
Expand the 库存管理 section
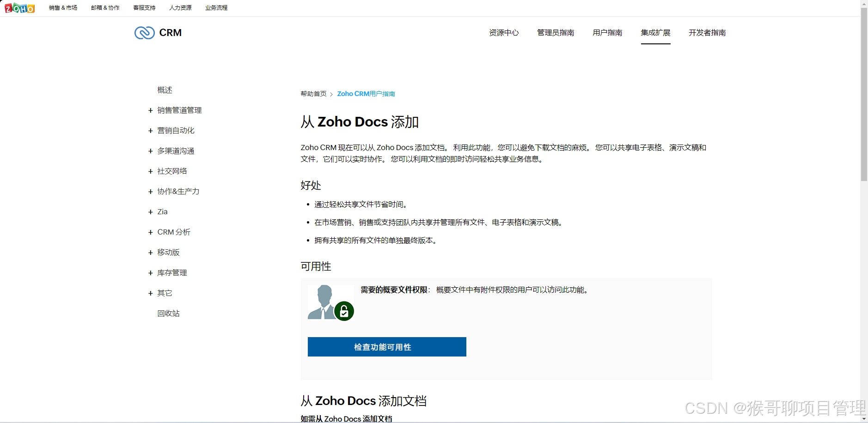pyautogui.click(x=150, y=273)
